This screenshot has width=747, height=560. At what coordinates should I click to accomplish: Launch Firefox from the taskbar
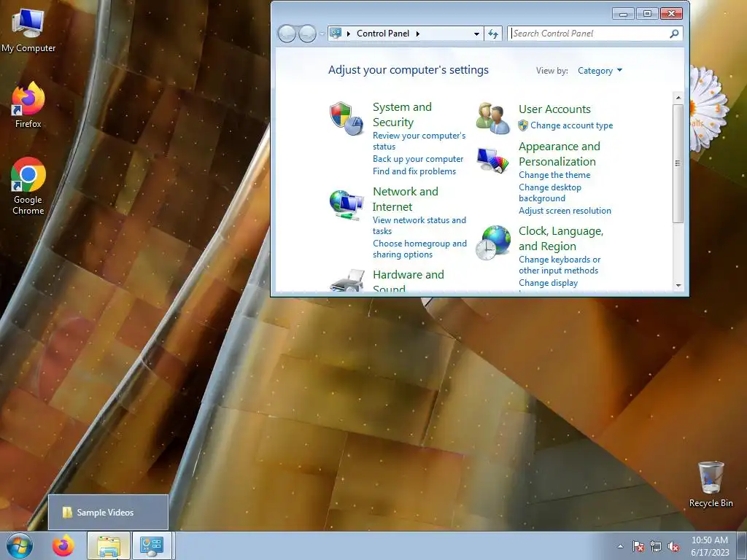(63, 545)
